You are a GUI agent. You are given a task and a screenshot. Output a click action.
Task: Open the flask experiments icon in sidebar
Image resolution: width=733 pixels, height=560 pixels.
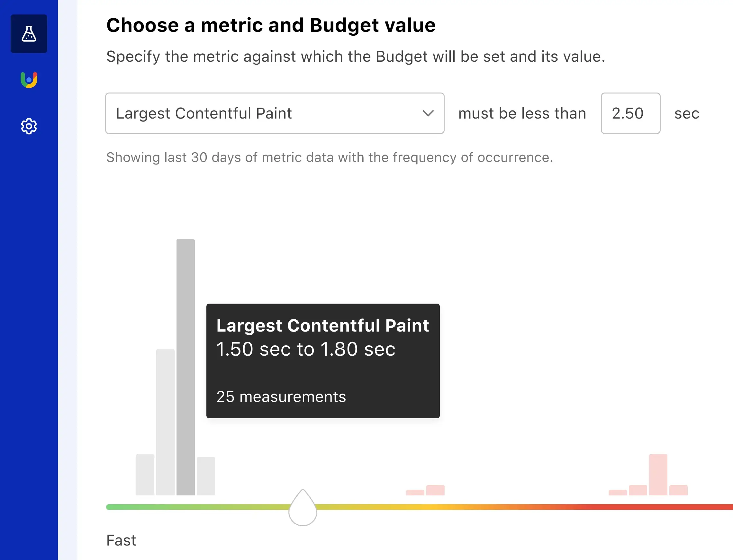(x=29, y=34)
